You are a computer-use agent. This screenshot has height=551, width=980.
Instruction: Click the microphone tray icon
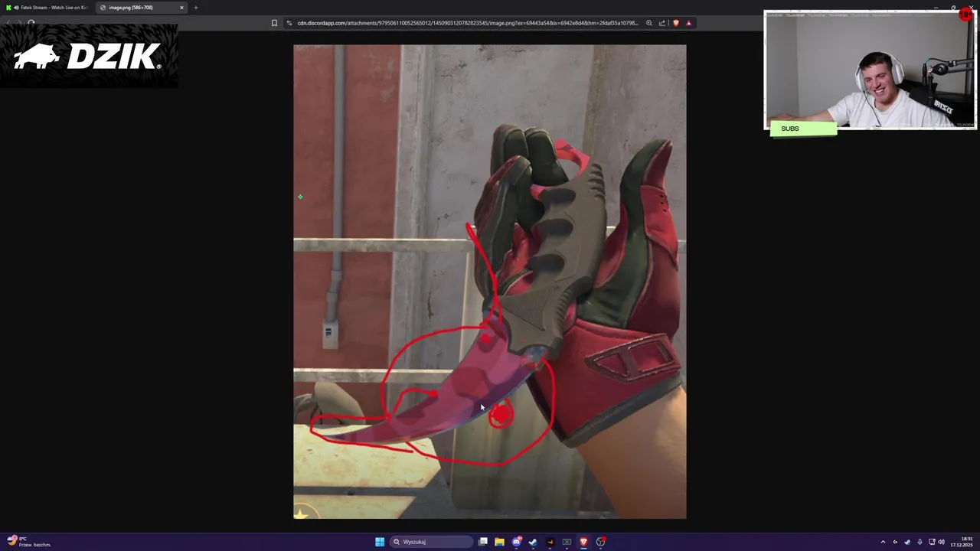(920, 542)
